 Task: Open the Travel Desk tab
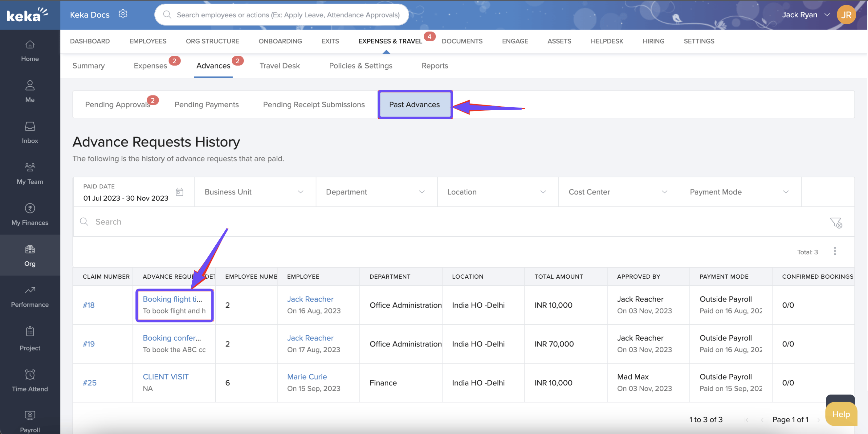click(279, 66)
